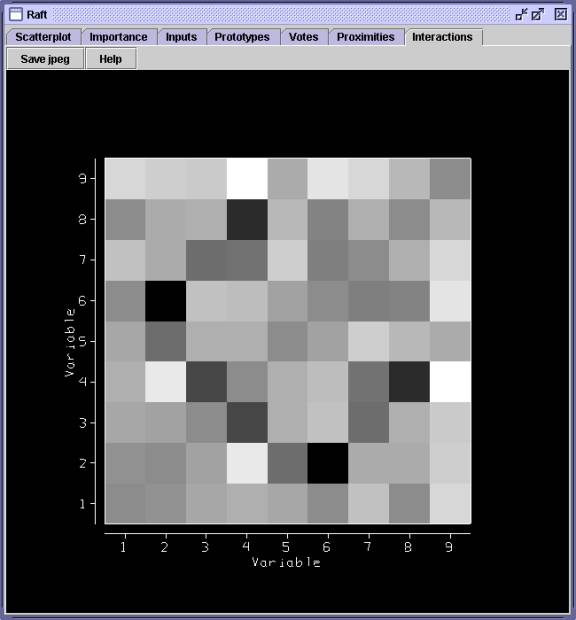Switch to the Scatterplot tab
This screenshot has width=576, height=620.
click(x=43, y=37)
